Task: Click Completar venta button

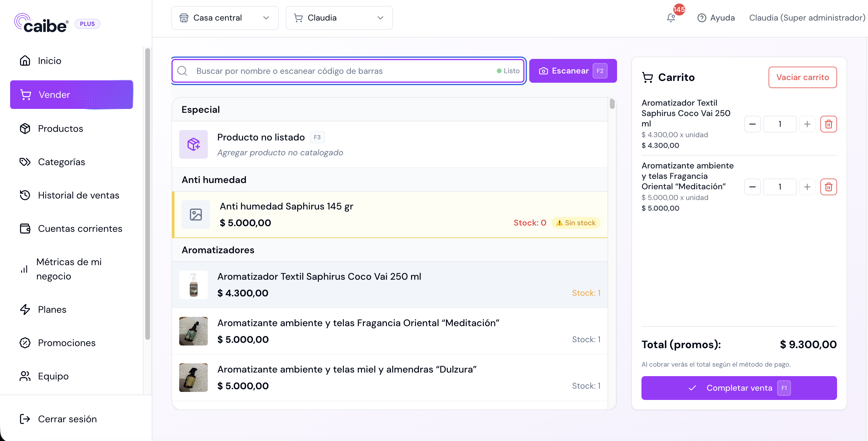Action: tap(739, 388)
